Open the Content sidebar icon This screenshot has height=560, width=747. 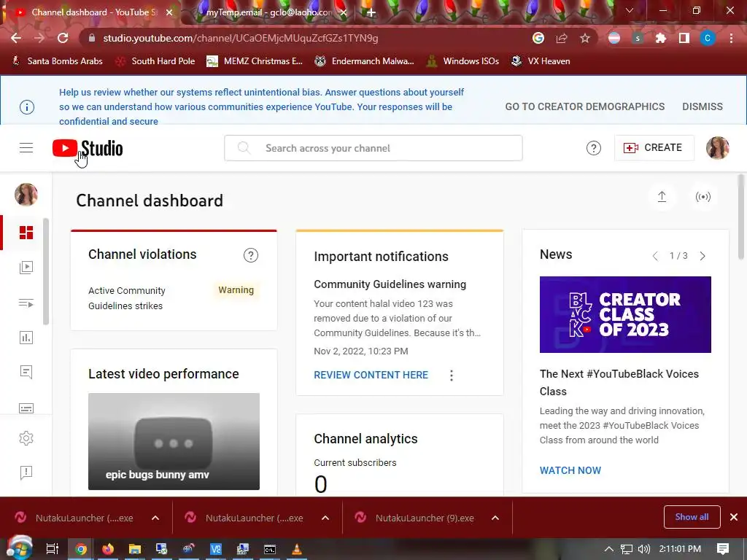pos(26,267)
